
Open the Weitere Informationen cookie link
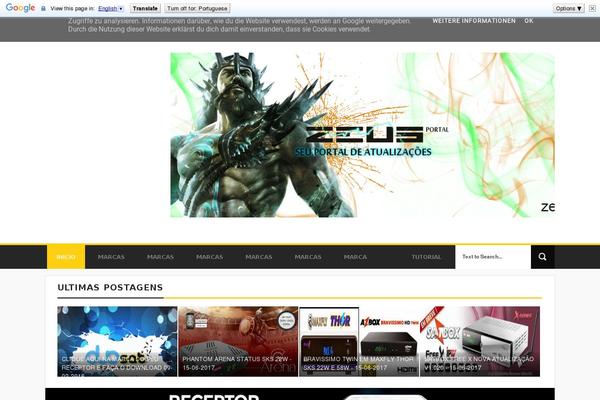[x=474, y=21]
